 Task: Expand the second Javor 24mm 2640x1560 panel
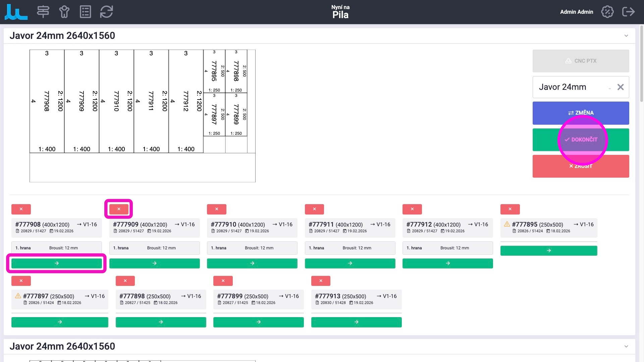click(x=626, y=347)
